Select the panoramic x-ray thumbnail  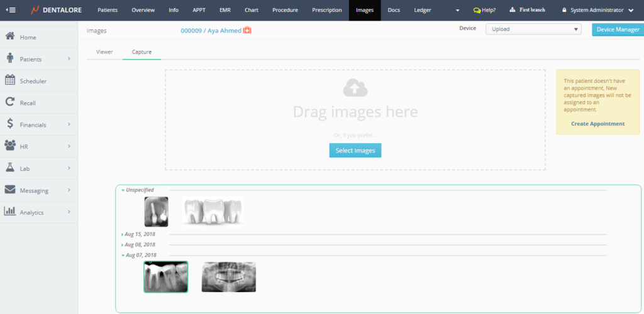(228, 277)
